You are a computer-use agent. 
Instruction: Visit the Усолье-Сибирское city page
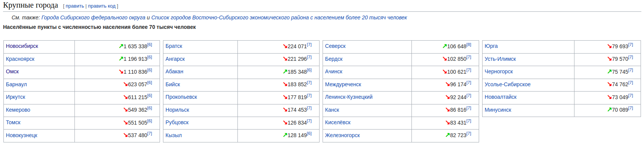coord(508,84)
